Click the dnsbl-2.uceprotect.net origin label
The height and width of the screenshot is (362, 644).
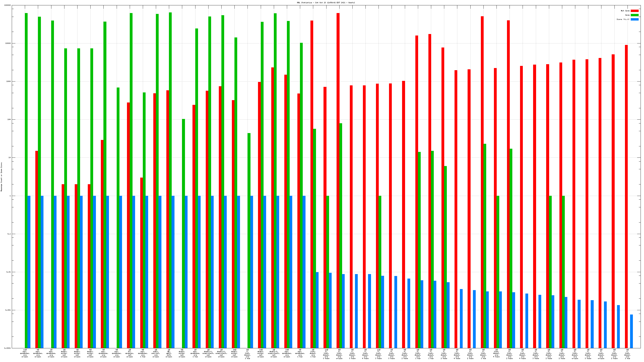pyautogui.click(x=221, y=353)
